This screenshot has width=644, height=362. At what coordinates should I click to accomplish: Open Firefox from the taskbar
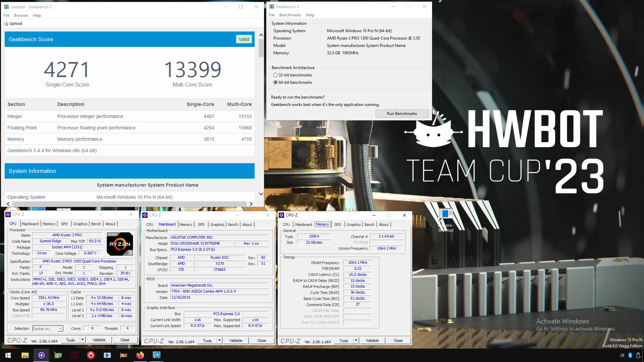140,355
